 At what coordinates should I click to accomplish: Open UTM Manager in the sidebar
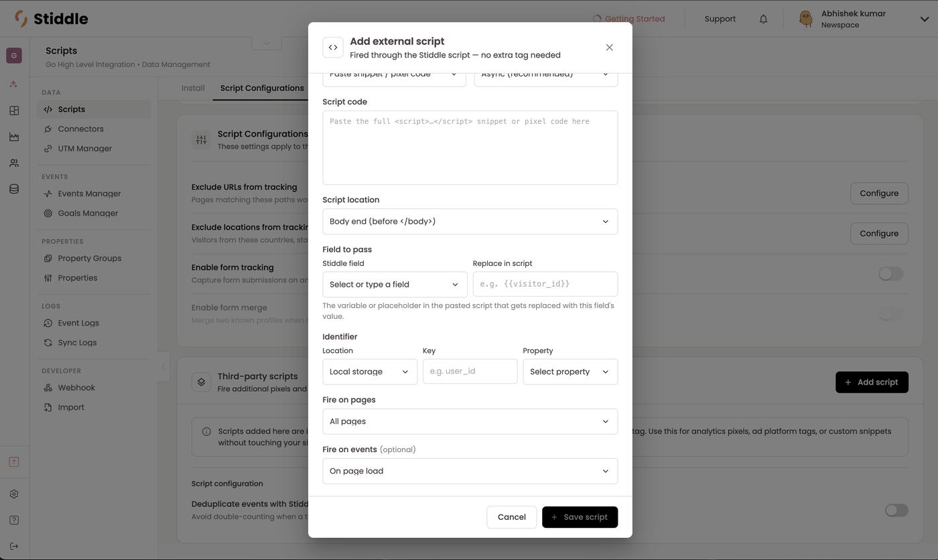coord(94,148)
